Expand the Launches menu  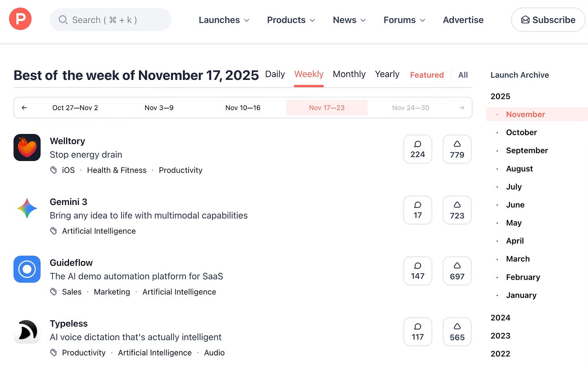click(224, 20)
